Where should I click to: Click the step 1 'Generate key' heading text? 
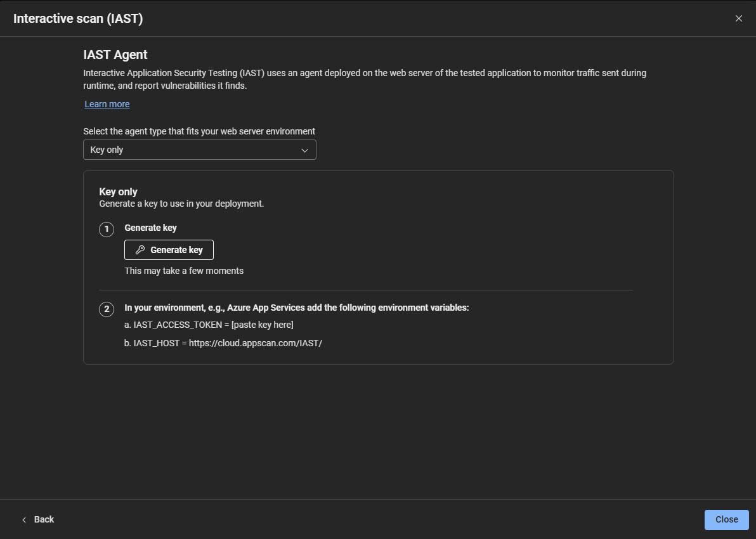point(150,228)
